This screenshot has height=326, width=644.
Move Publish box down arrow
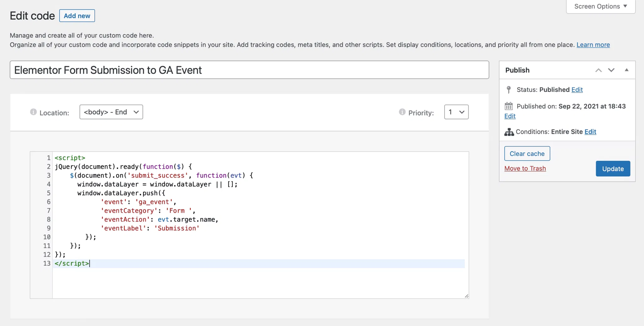click(611, 70)
